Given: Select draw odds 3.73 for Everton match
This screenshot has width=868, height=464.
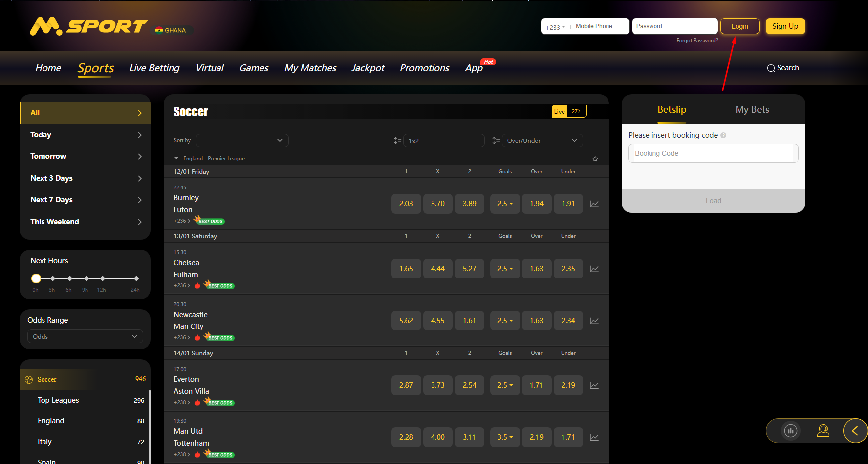Looking at the screenshot, I should pos(437,385).
